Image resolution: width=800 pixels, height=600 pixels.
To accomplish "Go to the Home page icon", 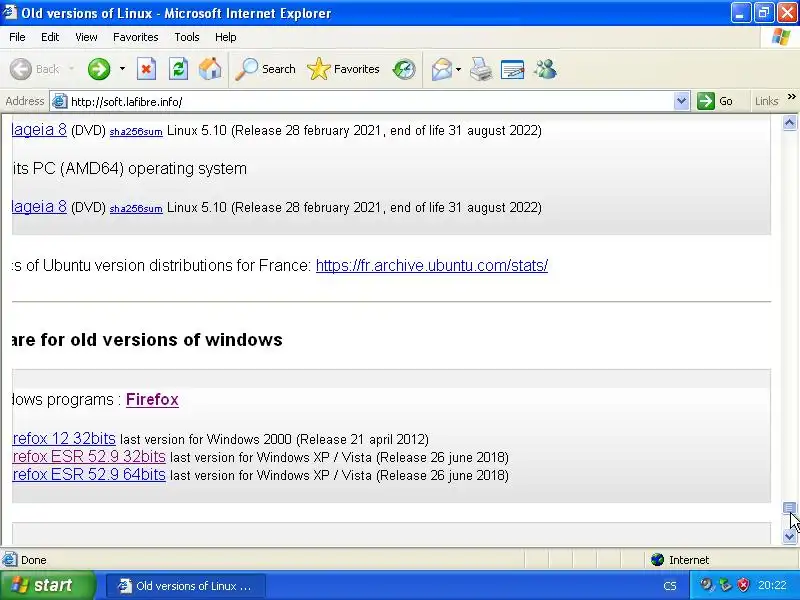I will click(x=210, y=69).
